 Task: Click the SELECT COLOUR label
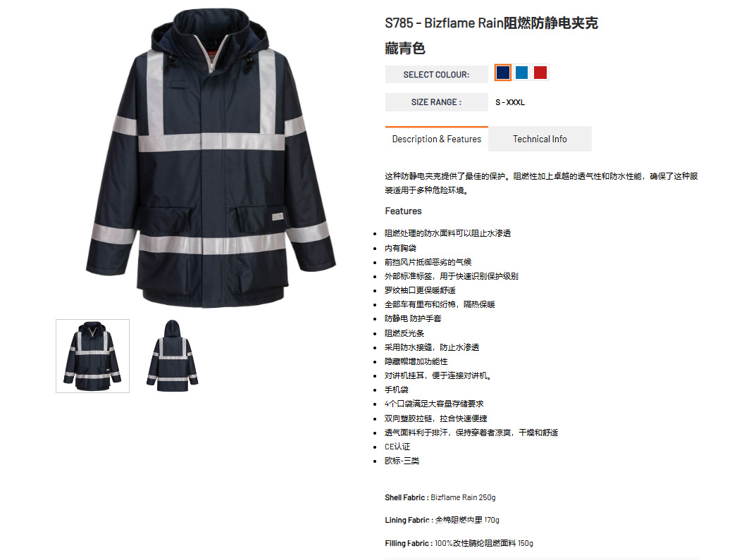pos(437,75)
